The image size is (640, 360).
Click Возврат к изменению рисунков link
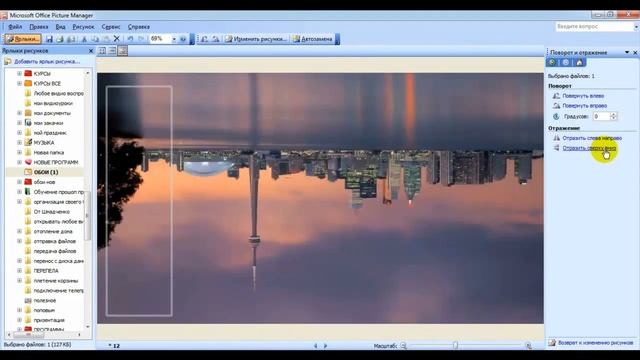(596, 343)
